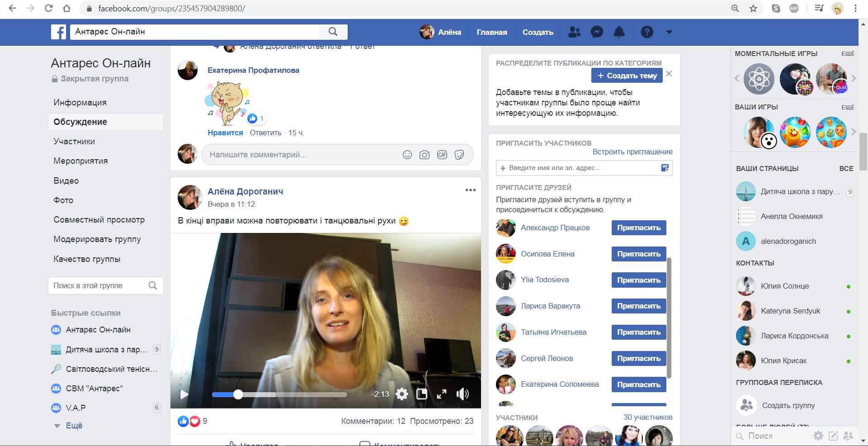Insert GIF via comment box GIF icon
This screenshot has height=446, width=868.
pos(442,155)
